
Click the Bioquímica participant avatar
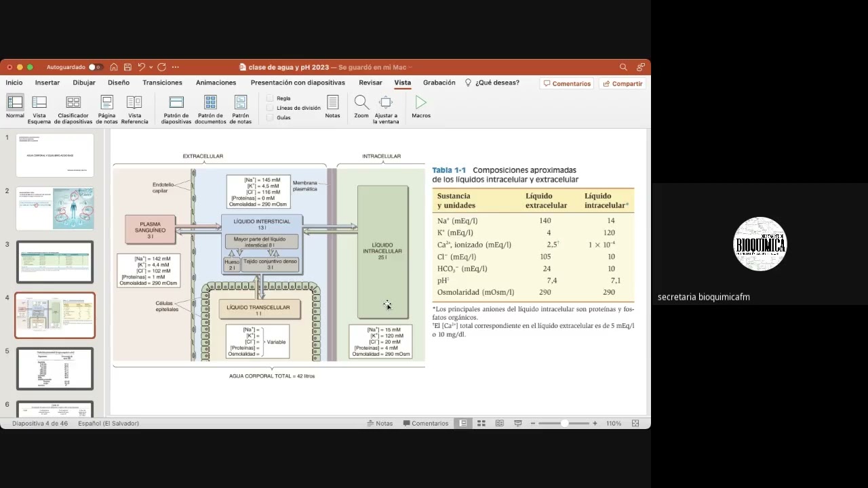[759, 244]
